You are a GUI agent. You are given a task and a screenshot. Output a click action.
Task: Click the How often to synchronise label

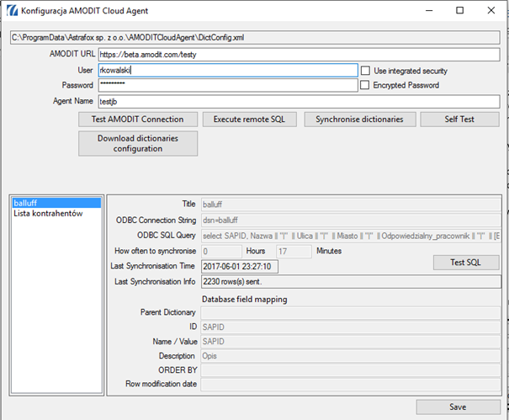pos(155,251)
